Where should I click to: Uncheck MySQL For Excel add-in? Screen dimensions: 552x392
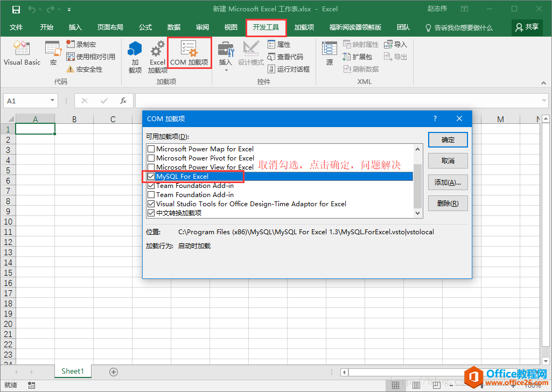pos(151,176)
